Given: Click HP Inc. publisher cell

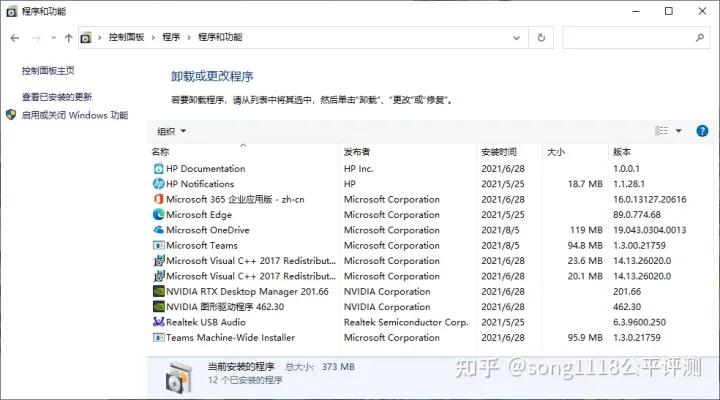Looking at the screenshot, I should [x=358, y=169].
